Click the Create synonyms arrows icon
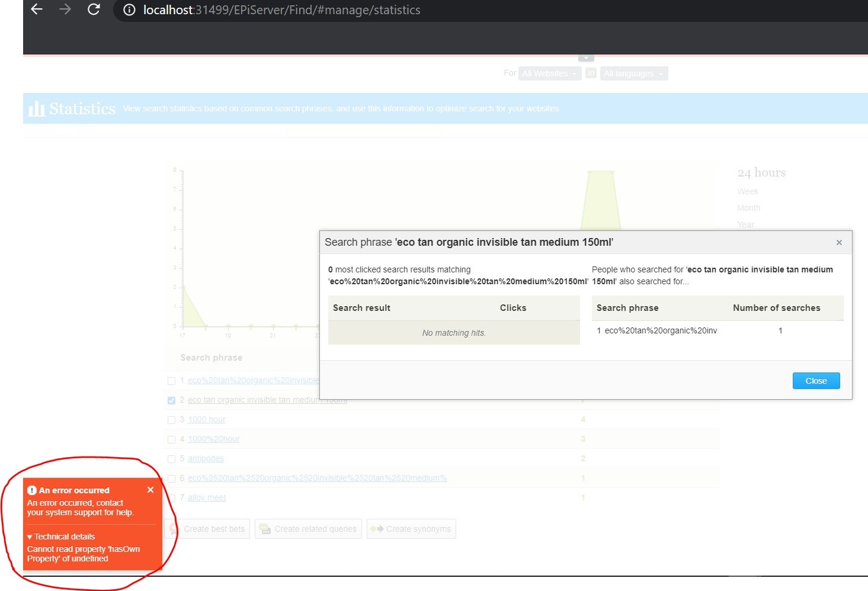The height and width of the screenshot is (591, 868). click(x=377, y=529)
